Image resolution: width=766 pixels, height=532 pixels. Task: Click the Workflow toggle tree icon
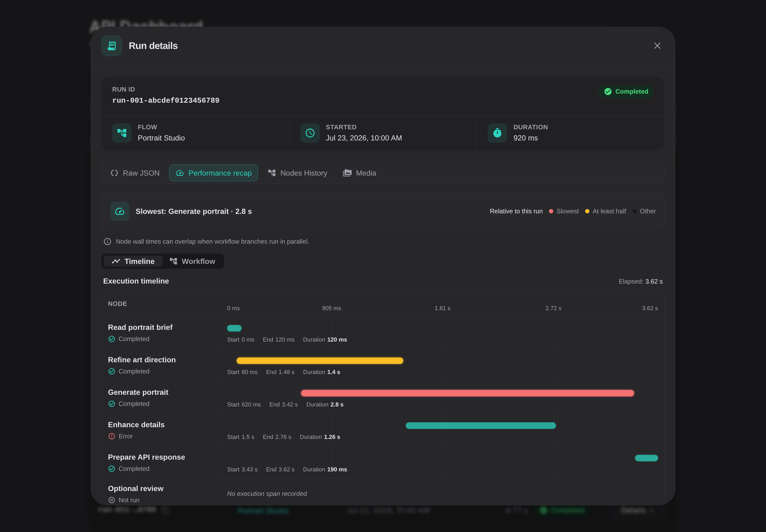(173, 261)
